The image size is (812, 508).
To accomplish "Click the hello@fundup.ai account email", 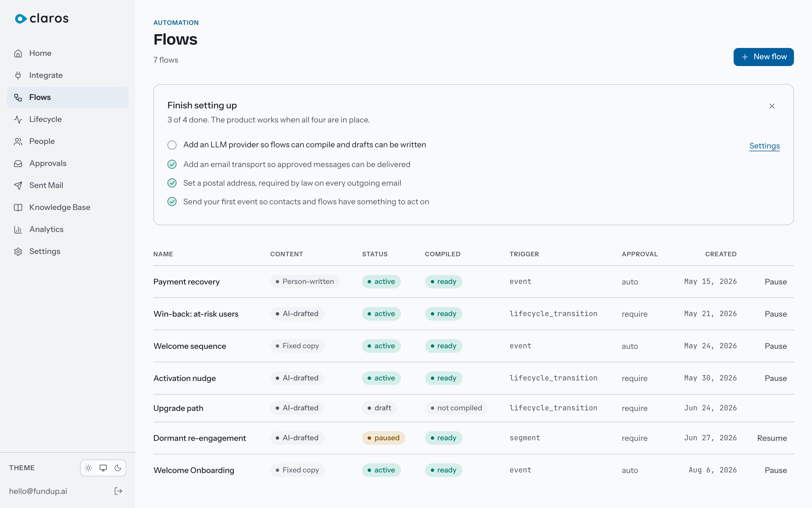I will click(x=38, y=491).
